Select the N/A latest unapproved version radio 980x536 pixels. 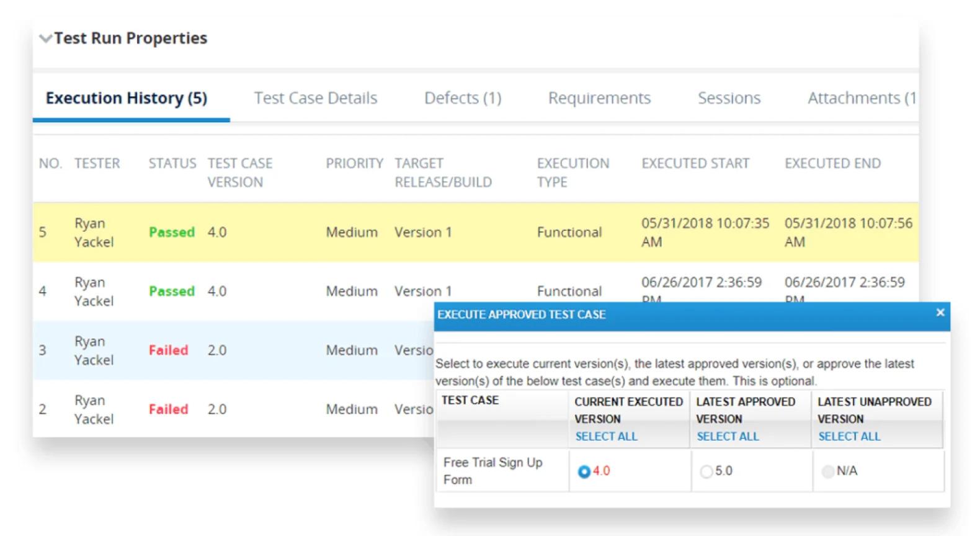coord(827,471)
